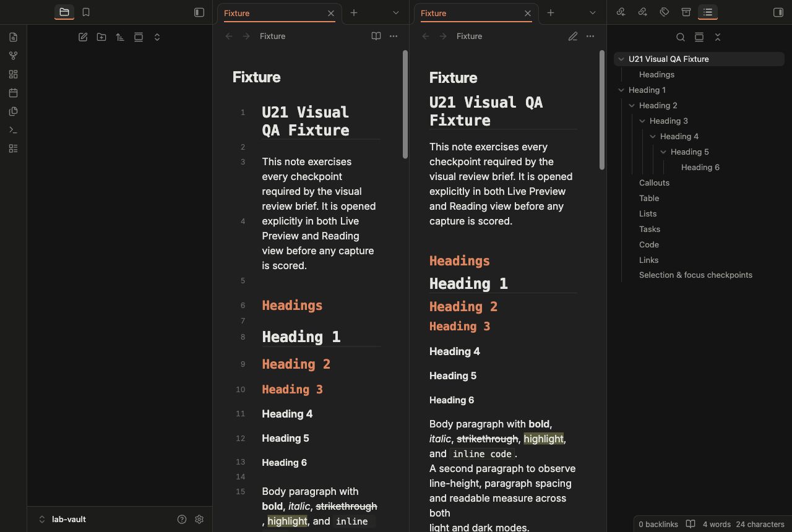The width and height of the screenshot is (792, 532).
Task: Collapse the Heading 2 outline node
Action: click(632, 106)
